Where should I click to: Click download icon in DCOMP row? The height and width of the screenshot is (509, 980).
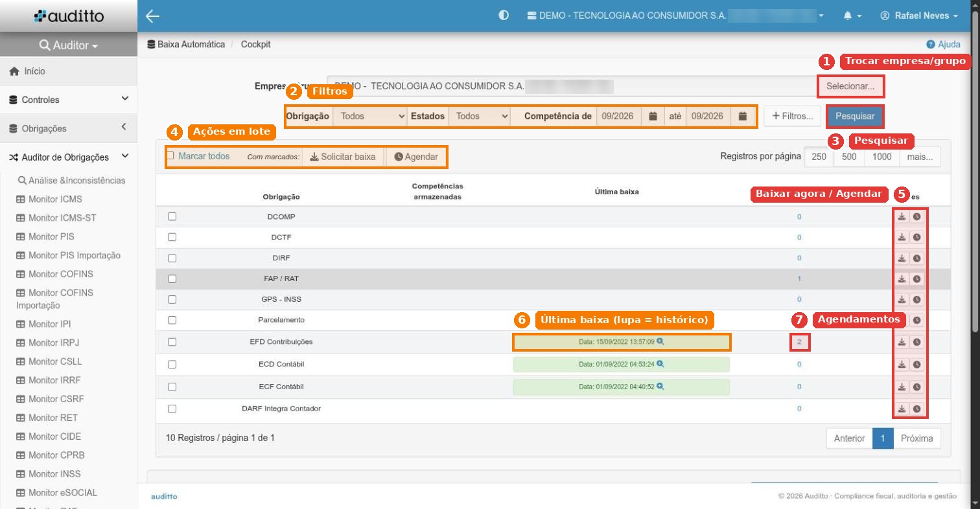coord(902,217)
